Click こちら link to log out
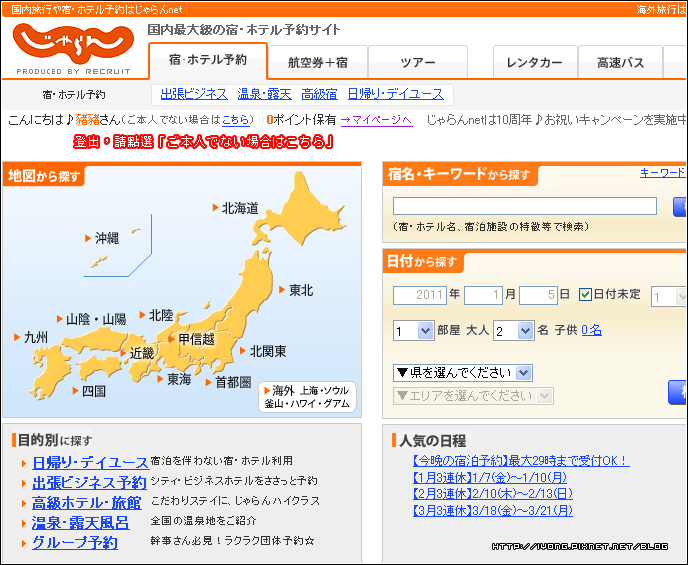The width and height of the screenshot is (688, 565). (236, 120)
